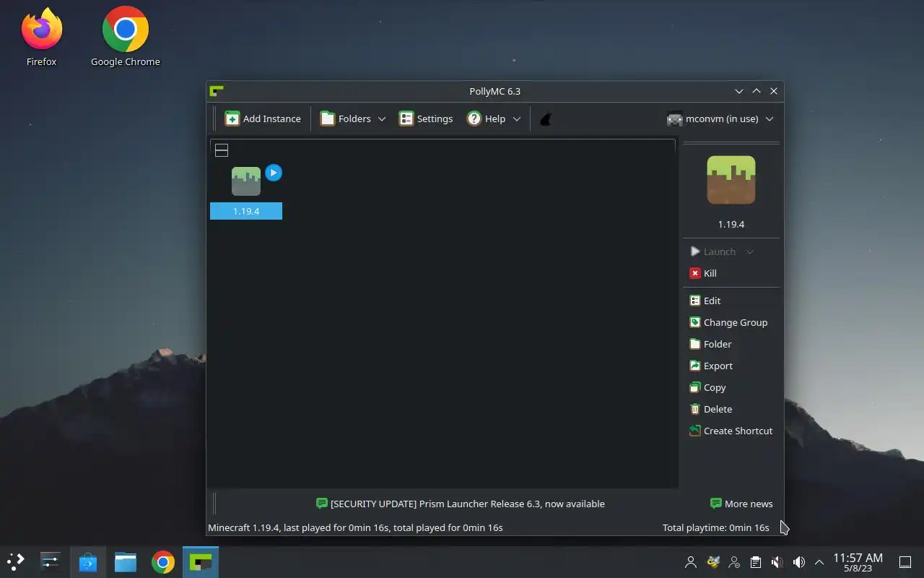Select the 1.19.4 instance icon in list

click(x=246, y=181)
